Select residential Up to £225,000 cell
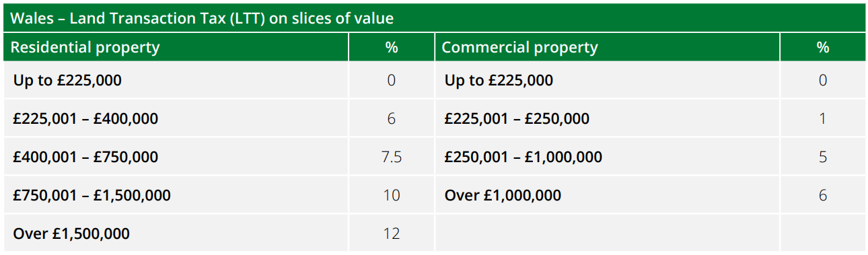 176,81
